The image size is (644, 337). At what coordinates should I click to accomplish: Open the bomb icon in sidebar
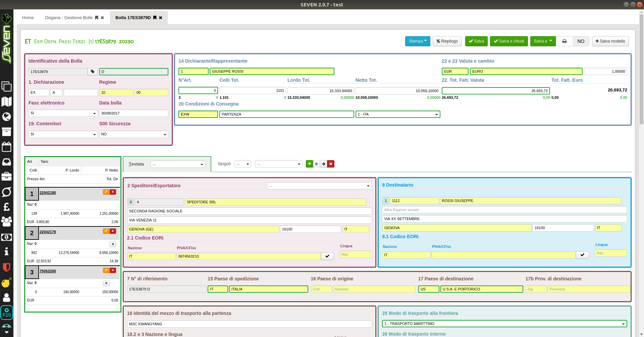pyautogui.click(x=6, y=283)
